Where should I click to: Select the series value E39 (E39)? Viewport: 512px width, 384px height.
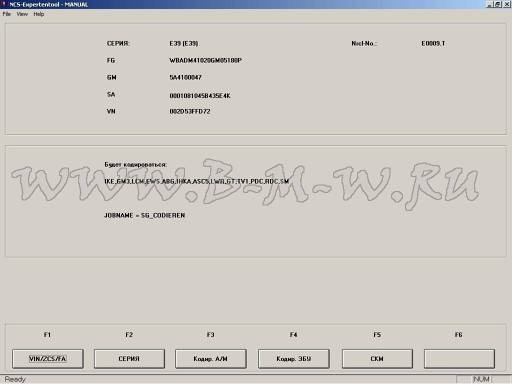(184, 43)
